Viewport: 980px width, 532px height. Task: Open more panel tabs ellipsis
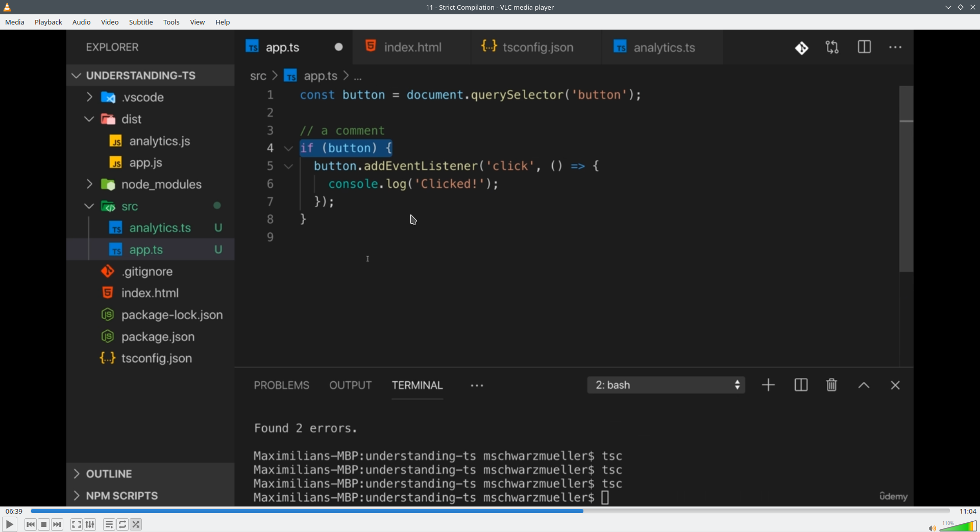tap(477, 386)
